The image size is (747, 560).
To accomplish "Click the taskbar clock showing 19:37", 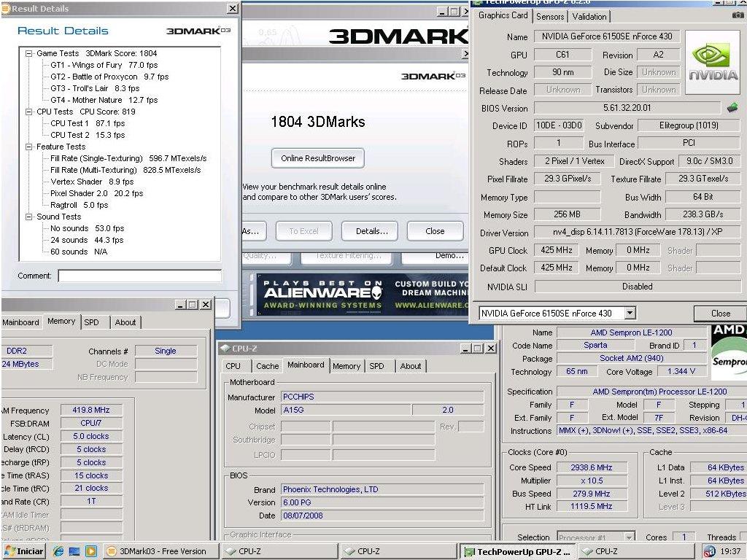I will point(730,551).
